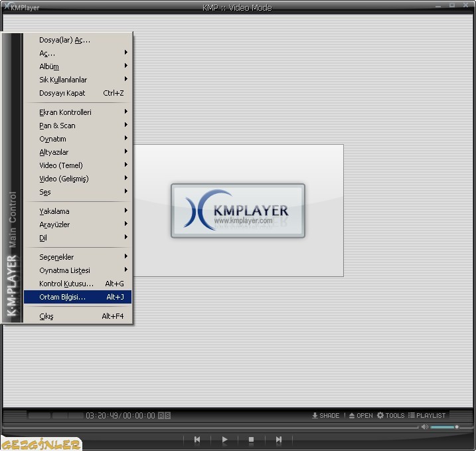
Task: Expand the Oynatım submenu
Action: point(78,139)
